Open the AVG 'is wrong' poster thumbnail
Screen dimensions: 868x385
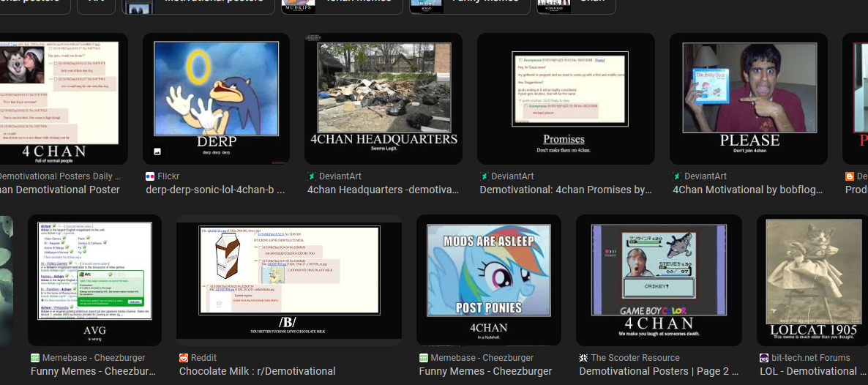[x=94, y=280]
